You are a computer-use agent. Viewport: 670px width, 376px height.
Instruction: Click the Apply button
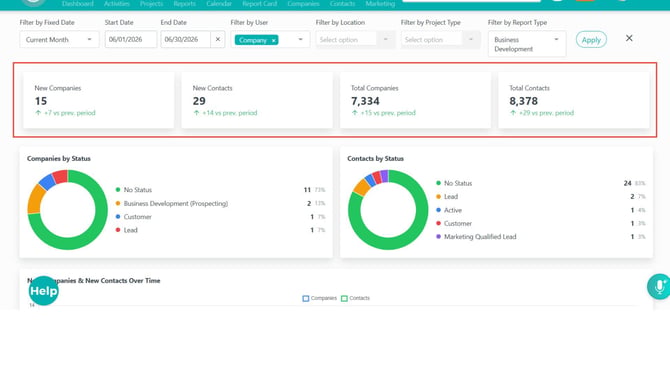[x=591, y=39]
